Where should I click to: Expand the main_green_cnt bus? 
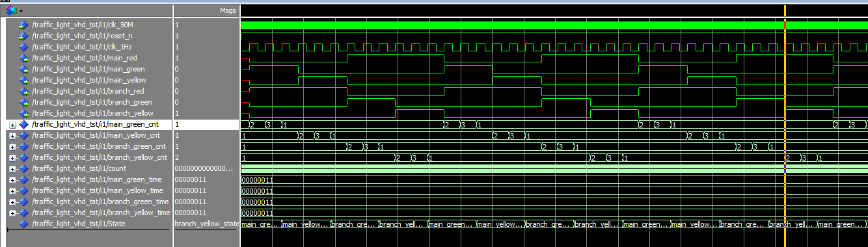pyautogui.click(x=12, y=125)
